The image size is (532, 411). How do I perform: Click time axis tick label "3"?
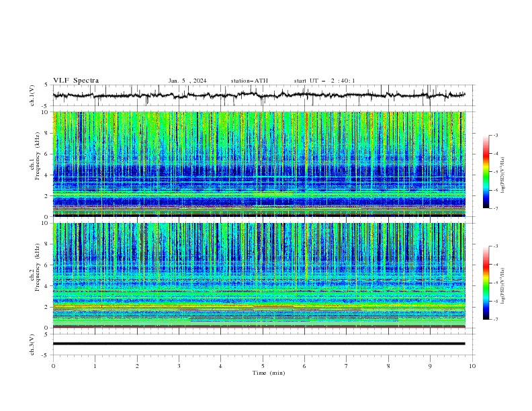tap(179, 366)
